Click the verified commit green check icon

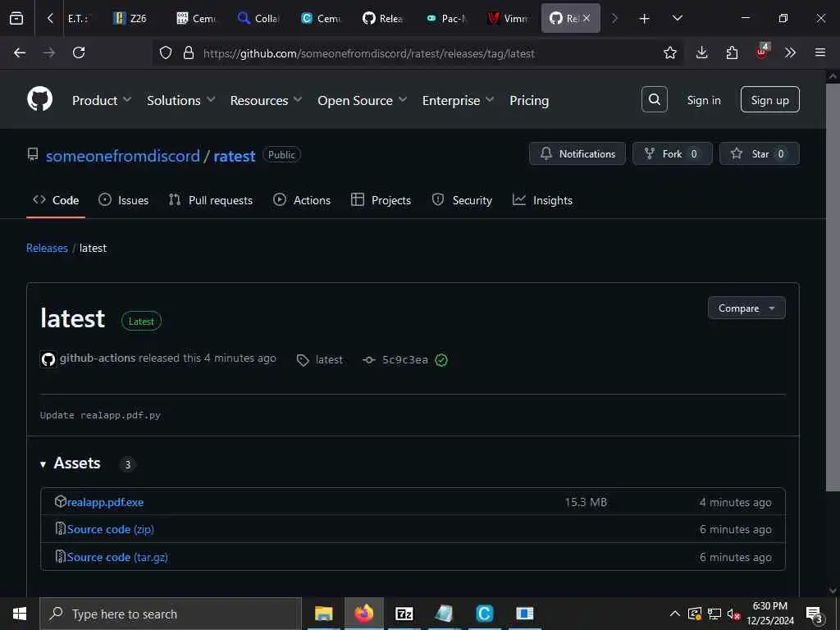[441, 360]
